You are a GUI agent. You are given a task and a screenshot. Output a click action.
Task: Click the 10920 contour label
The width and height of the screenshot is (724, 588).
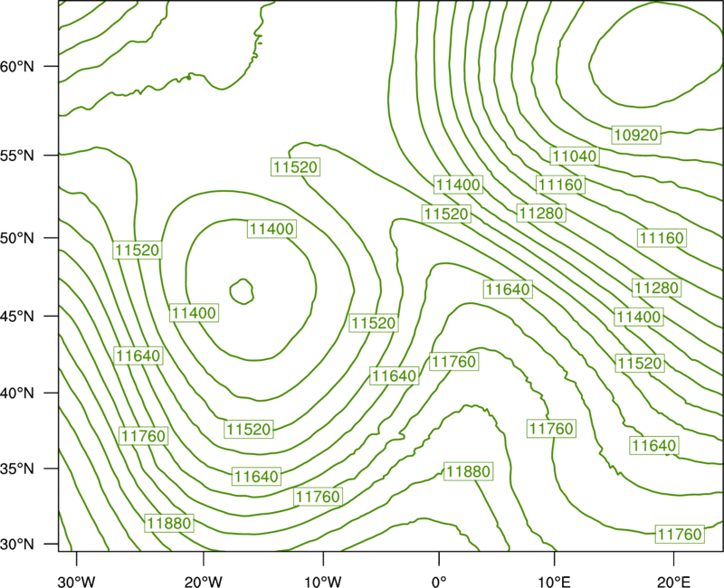tap(636, 135)
